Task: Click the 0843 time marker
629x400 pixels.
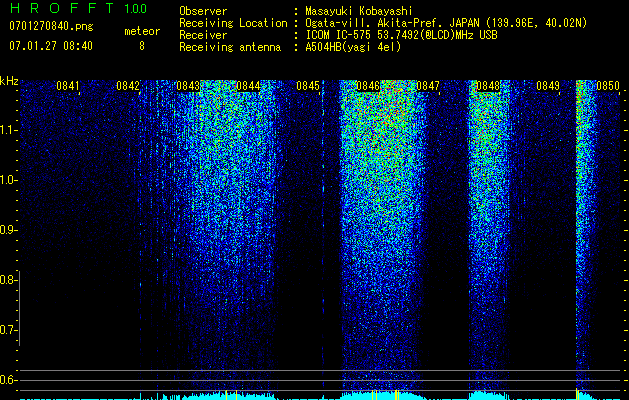Action: pos(188,86)
